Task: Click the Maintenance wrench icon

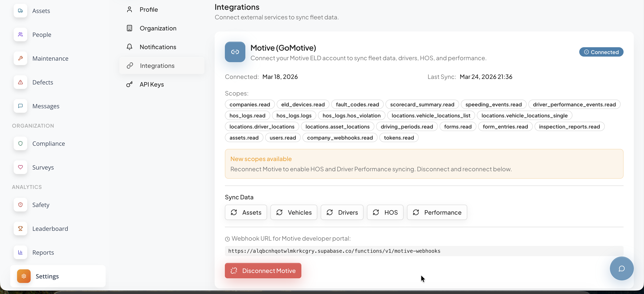Action: tap(20, 58)
